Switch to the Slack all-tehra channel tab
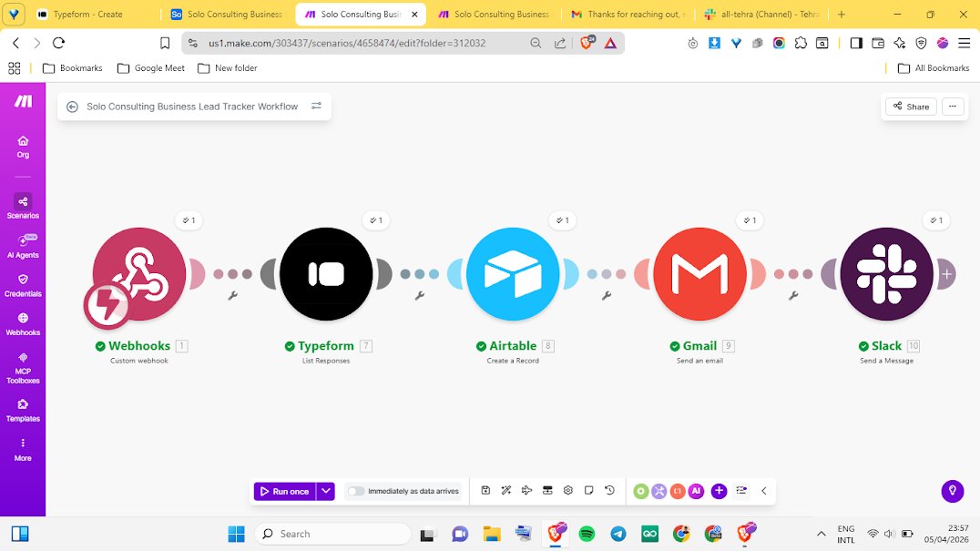Image resolution: width=980 pixels, height=551 pixels. coord(762,14)
